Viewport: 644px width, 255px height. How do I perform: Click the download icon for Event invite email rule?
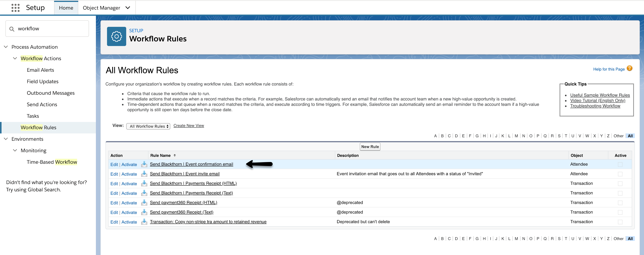144,174
